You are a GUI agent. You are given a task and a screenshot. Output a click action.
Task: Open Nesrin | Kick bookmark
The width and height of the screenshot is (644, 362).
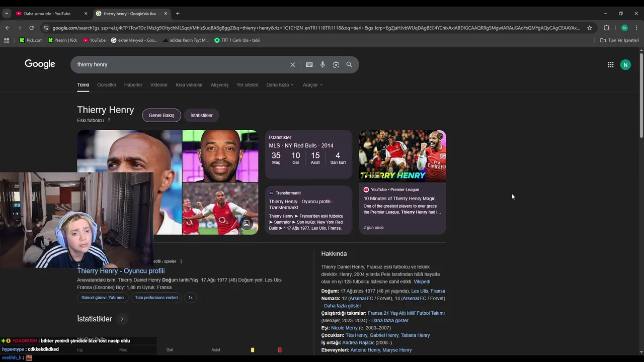point(62,40)
